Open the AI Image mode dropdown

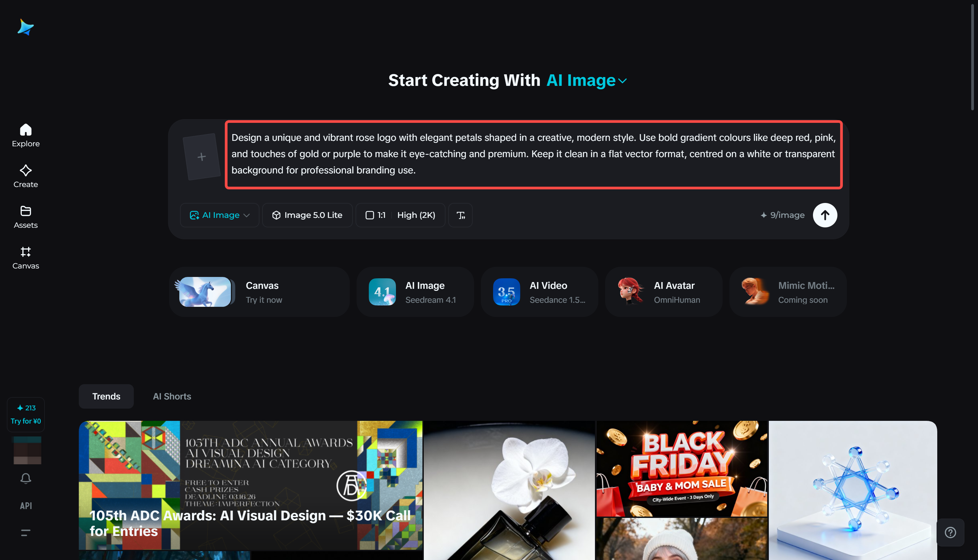click(x=219, y=215)
